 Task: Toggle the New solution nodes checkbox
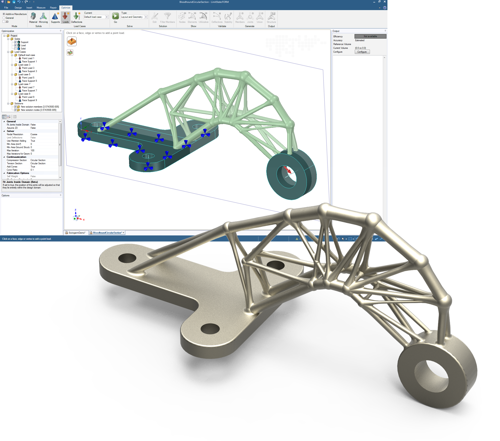pyautogui.click(x=15, y=110)
